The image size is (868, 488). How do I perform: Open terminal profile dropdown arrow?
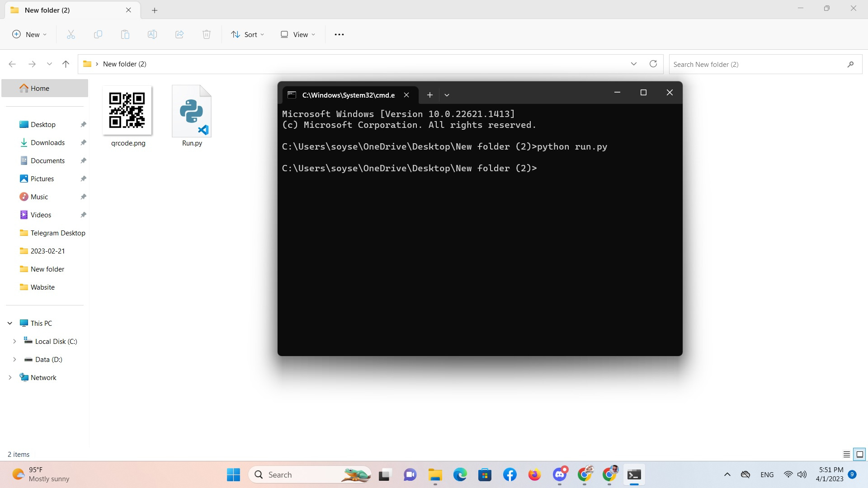click(x=447, y=95)
